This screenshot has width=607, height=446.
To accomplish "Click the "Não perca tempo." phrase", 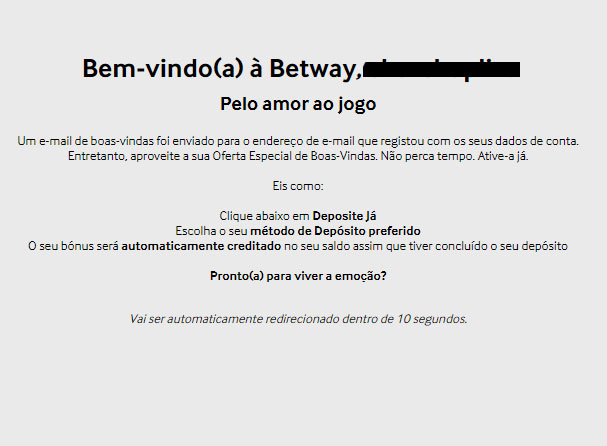I will coord(427,156).
